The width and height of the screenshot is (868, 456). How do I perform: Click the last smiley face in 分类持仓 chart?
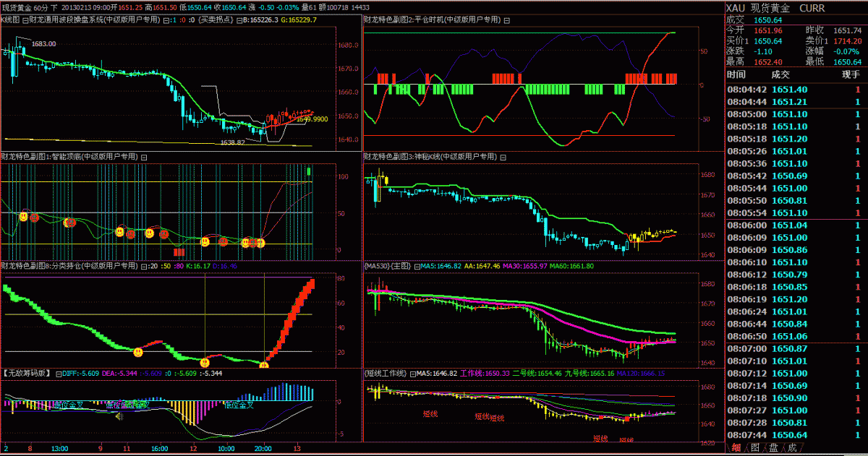coord(264,366)
